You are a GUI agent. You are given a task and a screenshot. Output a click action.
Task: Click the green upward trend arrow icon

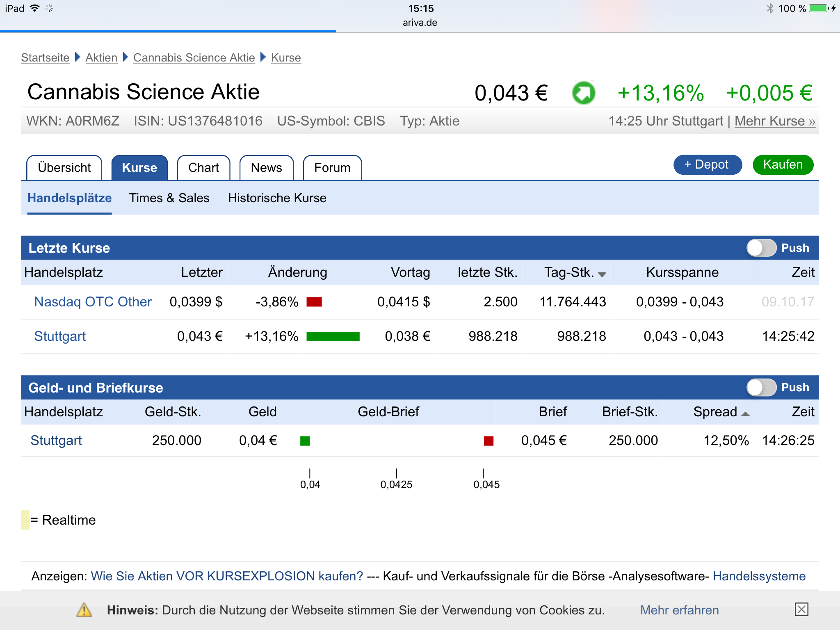[583, 93]
